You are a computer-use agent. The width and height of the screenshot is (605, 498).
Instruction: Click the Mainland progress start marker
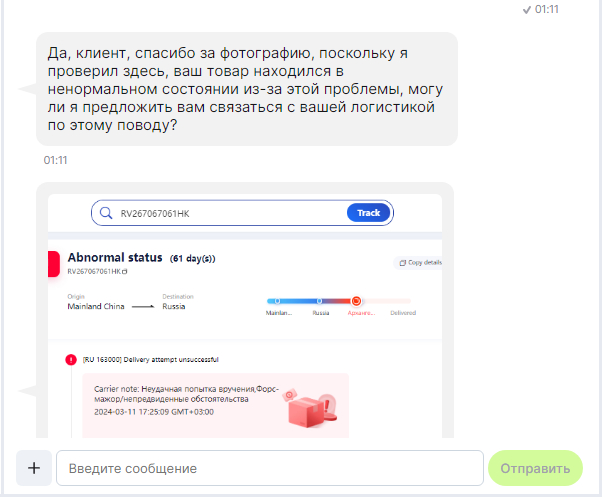[x=277, y=301]
